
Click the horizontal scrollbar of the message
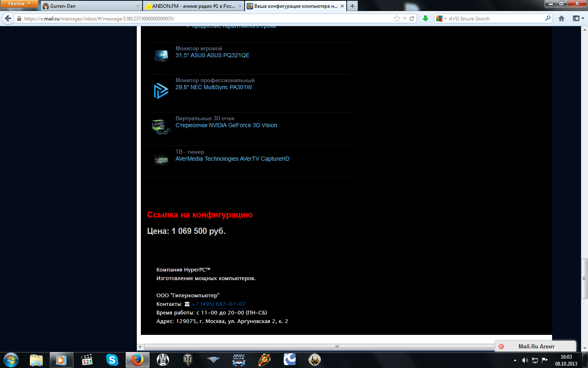tap(319, 347)
